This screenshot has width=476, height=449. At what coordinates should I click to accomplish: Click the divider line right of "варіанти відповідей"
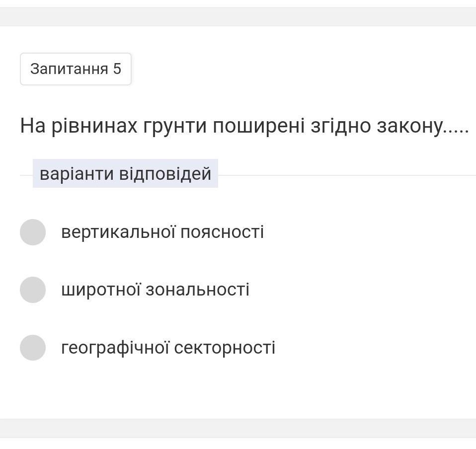pyautogui.click(x=347, y=175)
